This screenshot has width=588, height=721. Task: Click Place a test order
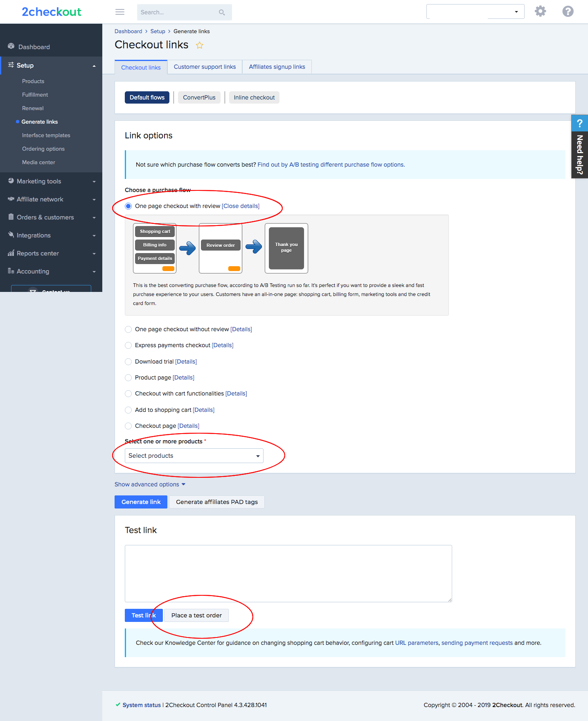point(196,615)
